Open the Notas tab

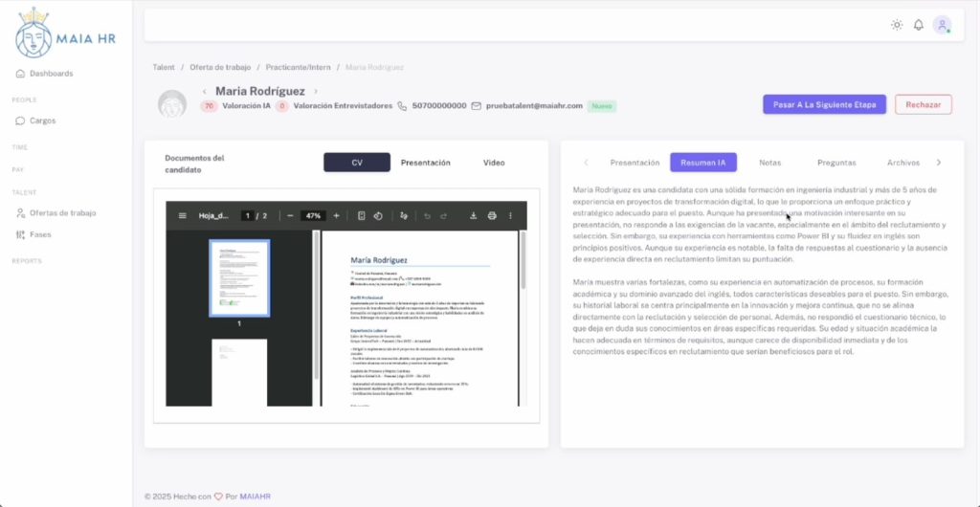pos(770,163)
